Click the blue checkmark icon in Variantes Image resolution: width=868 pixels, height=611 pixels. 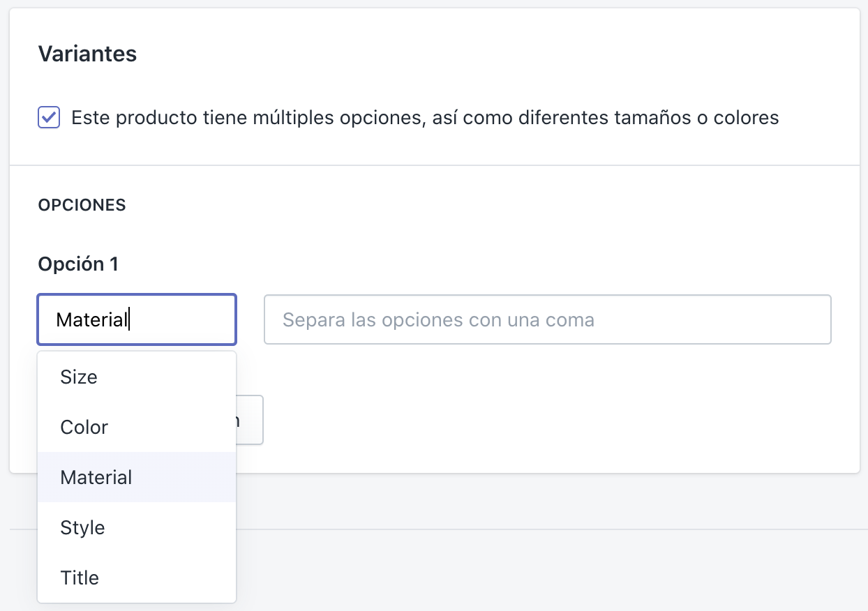[x=49, y=117]
